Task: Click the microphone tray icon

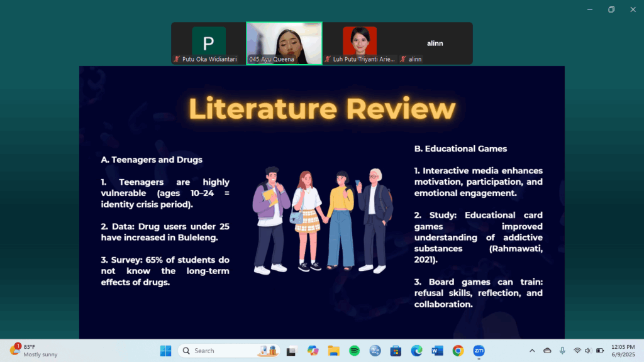Action: point(562,351)
